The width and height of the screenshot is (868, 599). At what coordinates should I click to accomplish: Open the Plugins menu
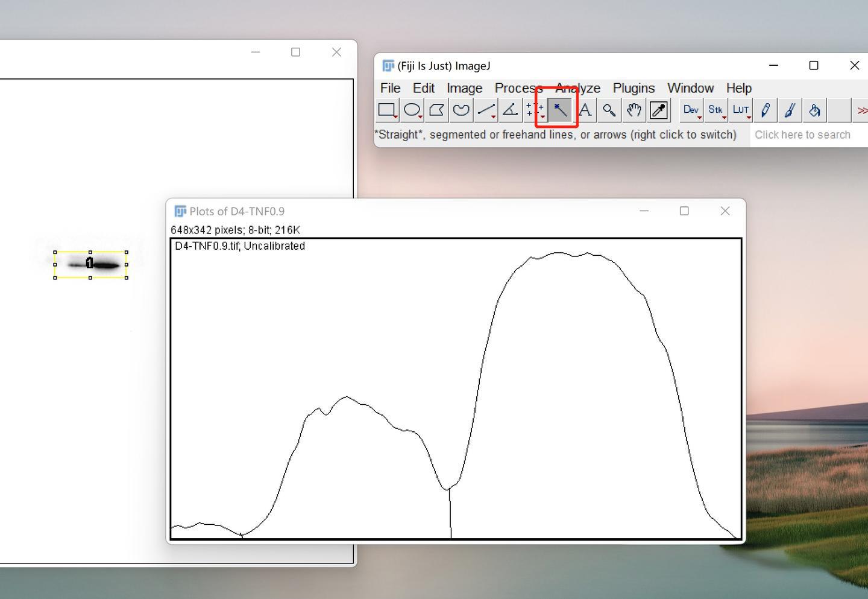pos(634,88)
